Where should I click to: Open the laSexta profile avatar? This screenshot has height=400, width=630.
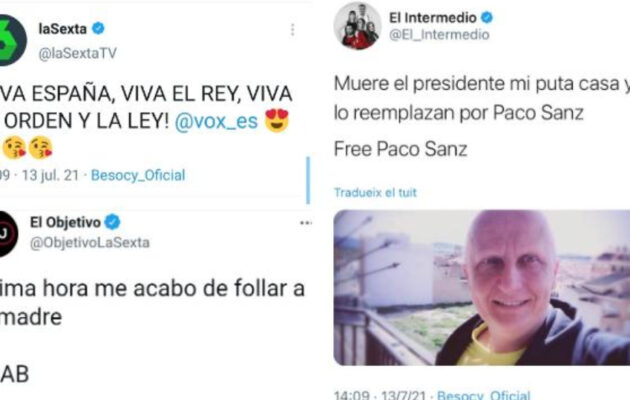pos(12,40)
